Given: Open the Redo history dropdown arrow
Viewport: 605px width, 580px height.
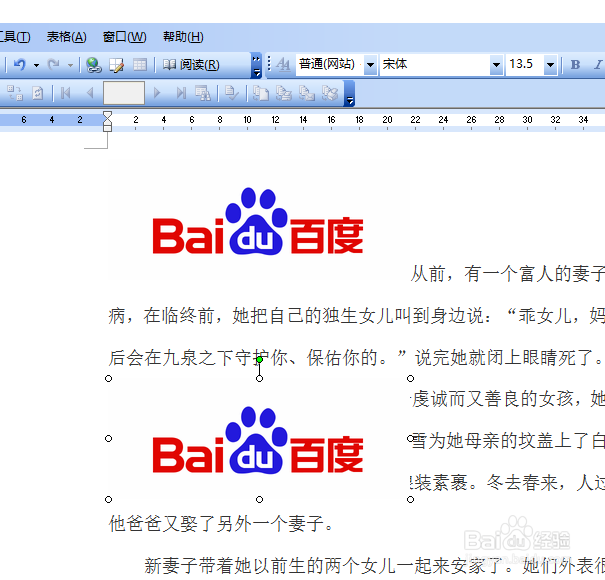Looking at the screenshot, I should [x=70, y=65].
